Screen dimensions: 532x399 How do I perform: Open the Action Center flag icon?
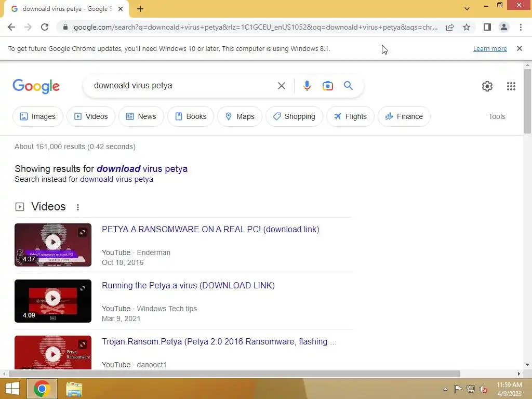[x=458, y=389]
